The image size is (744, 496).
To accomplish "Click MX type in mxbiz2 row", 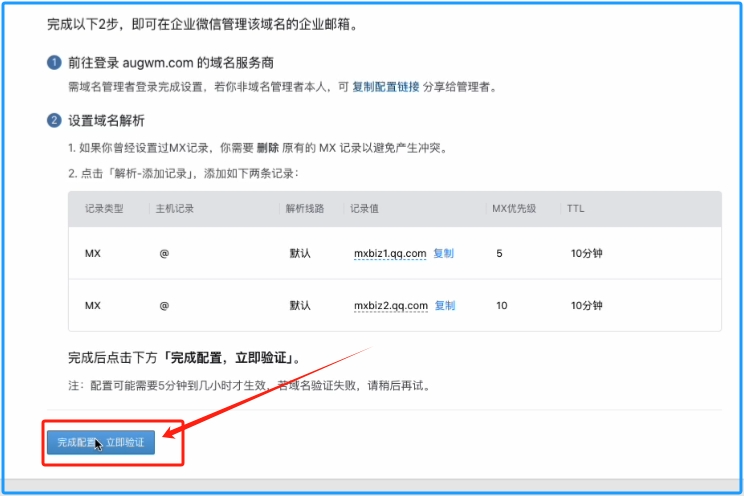I will 93,306.
